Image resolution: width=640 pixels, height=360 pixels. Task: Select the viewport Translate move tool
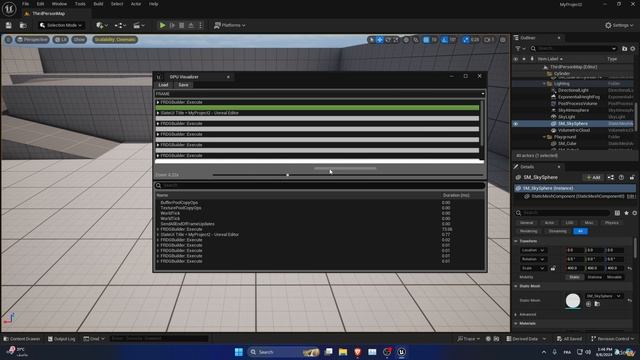click(x=380, y=40)
